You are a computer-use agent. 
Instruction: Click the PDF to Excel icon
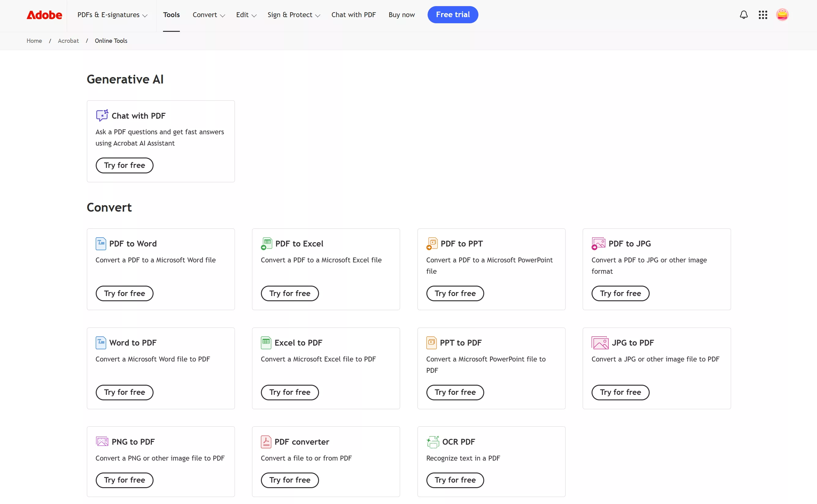tap(266, 244)
